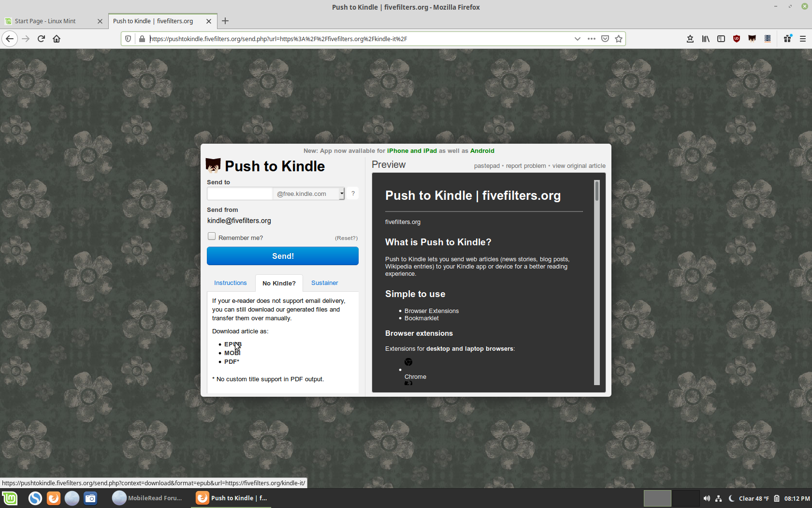Launch the screenshot camera tool
812x508 pixels.
point(90,498)
